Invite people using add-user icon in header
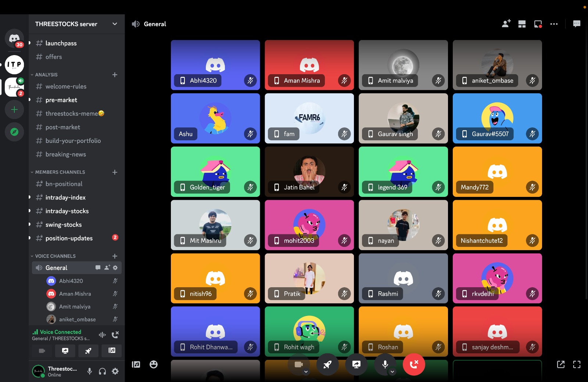Image resolution: width=588 pixels, height=382 pixels. [x=506, y=24]
